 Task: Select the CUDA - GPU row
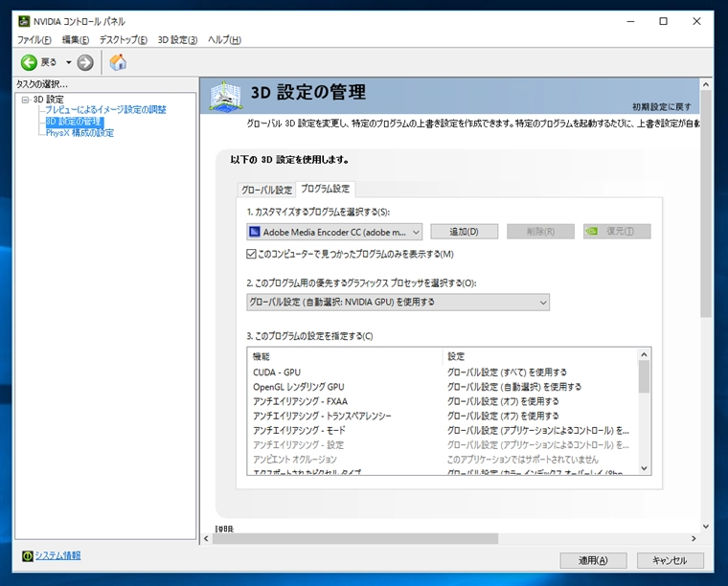442,372
